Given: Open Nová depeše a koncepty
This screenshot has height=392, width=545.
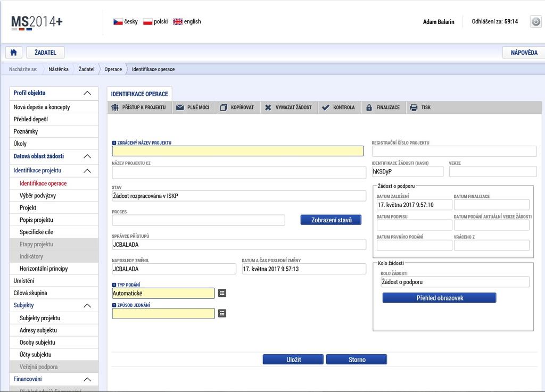Looking at the screenshot, I should [x=54, y=107].
